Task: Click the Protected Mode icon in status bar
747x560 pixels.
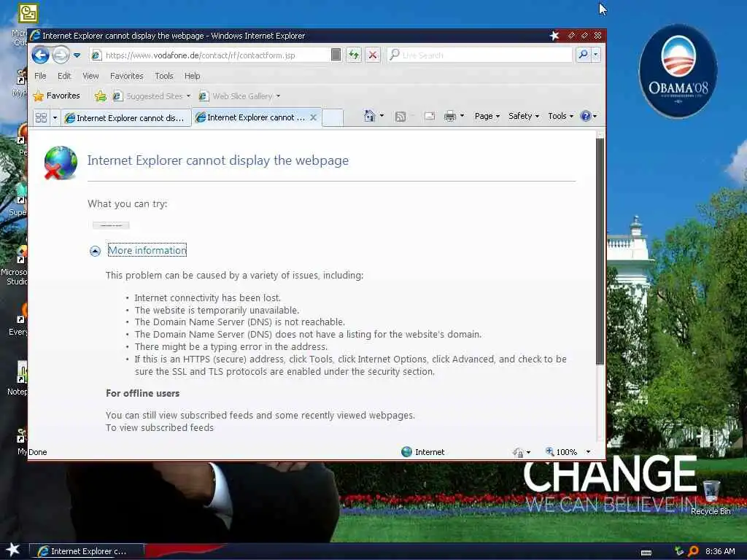Action: 518,452
